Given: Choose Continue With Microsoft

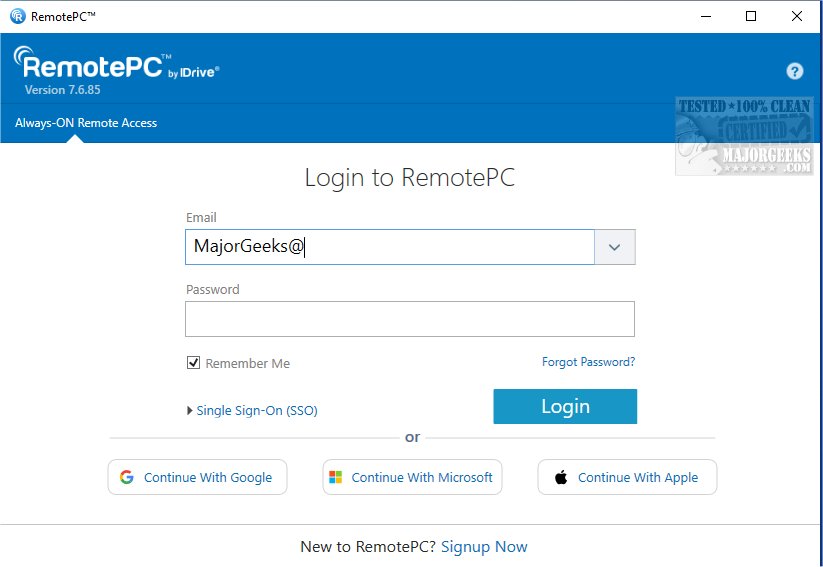Looking at the screenshot, I should [412, 478].
